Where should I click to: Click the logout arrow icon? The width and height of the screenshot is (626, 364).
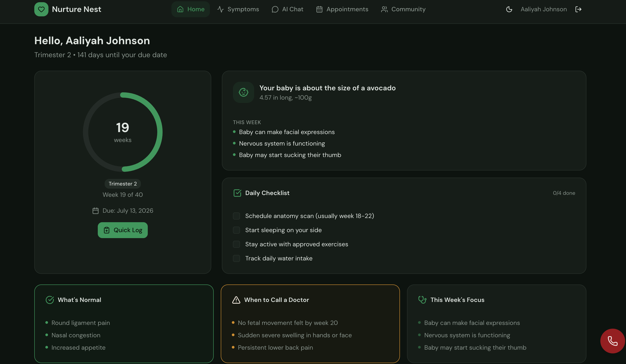[x=578, y=9]
